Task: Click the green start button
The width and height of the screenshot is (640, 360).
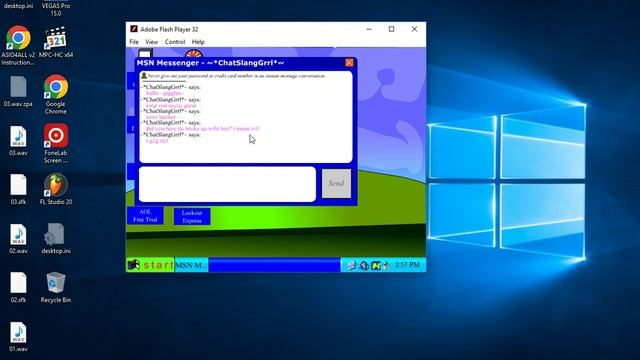Action: pos(150,265)
